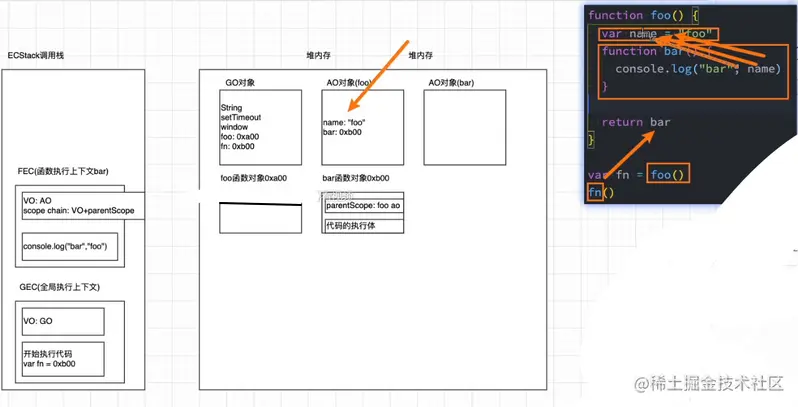
Task: Click the AO对象(bar) heading
Action: pyautogui.click(x=451, y=82)
